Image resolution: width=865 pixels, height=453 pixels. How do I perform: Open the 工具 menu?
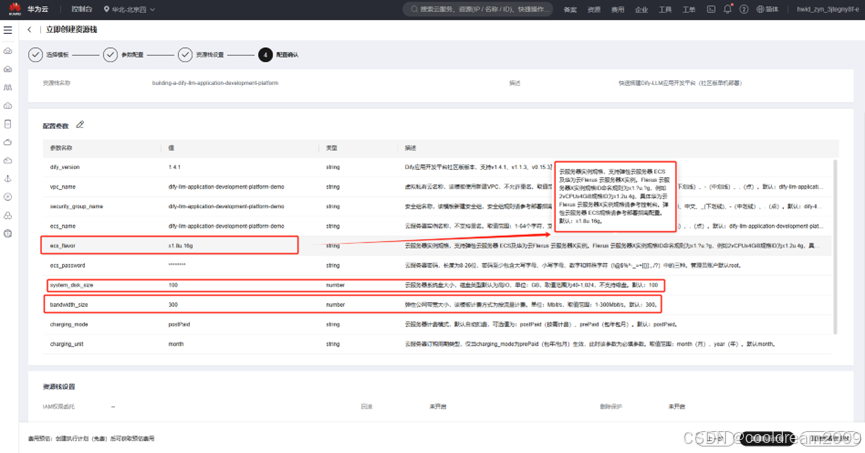coord(665,9)
